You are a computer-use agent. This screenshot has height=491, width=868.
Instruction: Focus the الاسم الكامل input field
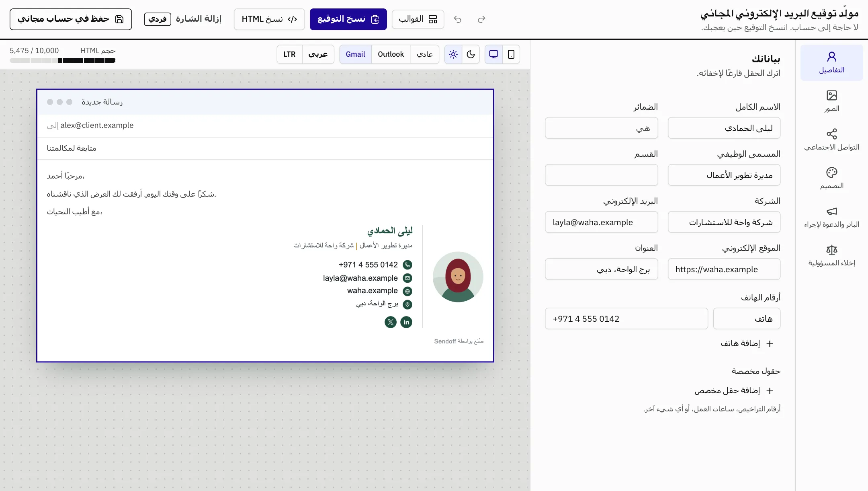(x=724, y=128)
